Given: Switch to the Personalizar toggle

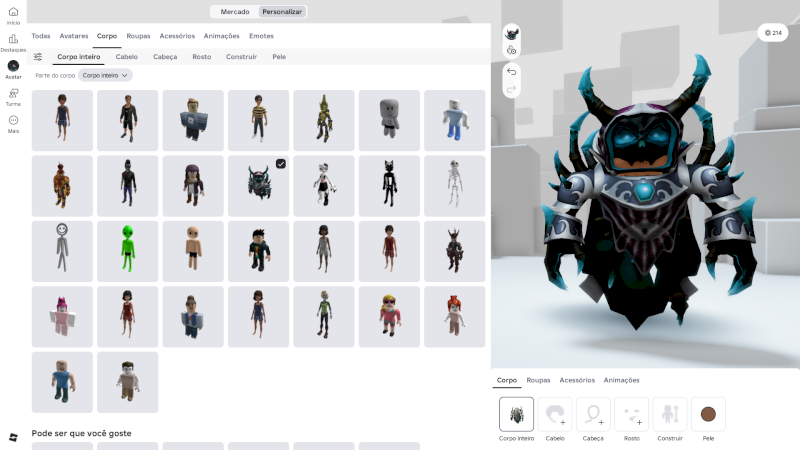Looking at the screenshot, I should coord(282,12).
